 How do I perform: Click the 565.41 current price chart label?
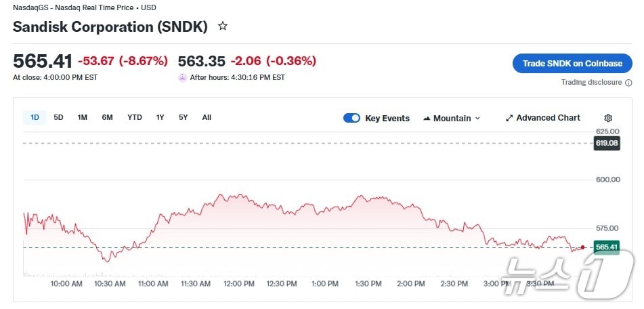(607, 247)
